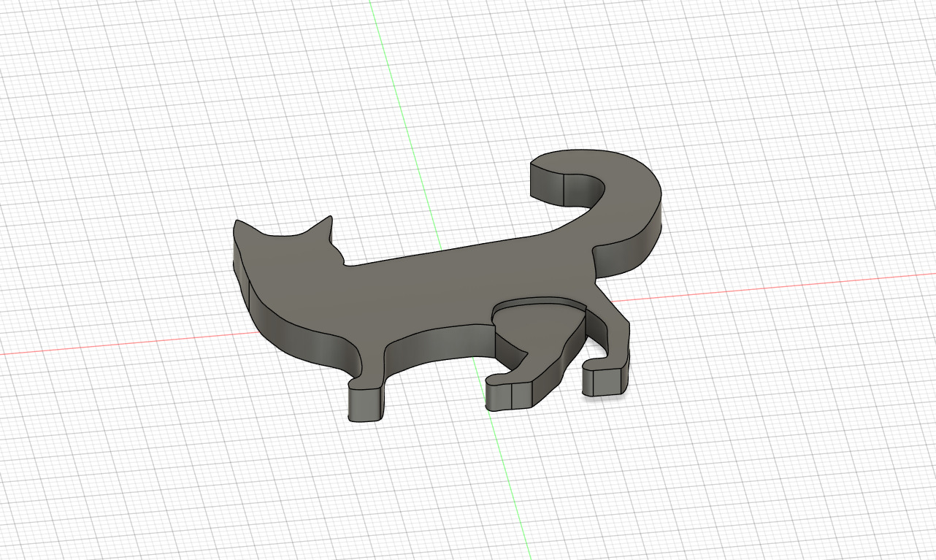Click the flat end face of the curled tail tip
This screenshot has height=560, width=936.
547,183
